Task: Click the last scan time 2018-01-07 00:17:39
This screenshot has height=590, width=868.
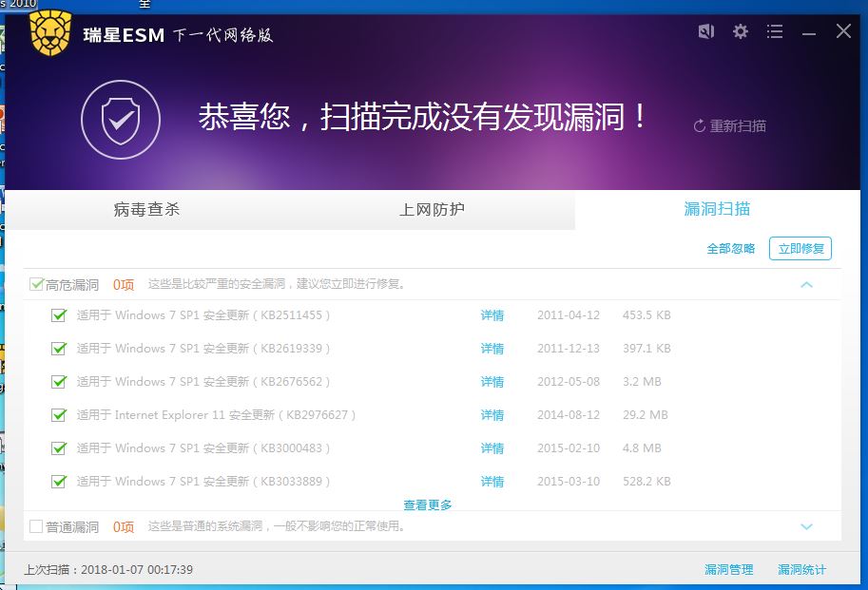Action: pyautogui.click(x=137, y=569)
